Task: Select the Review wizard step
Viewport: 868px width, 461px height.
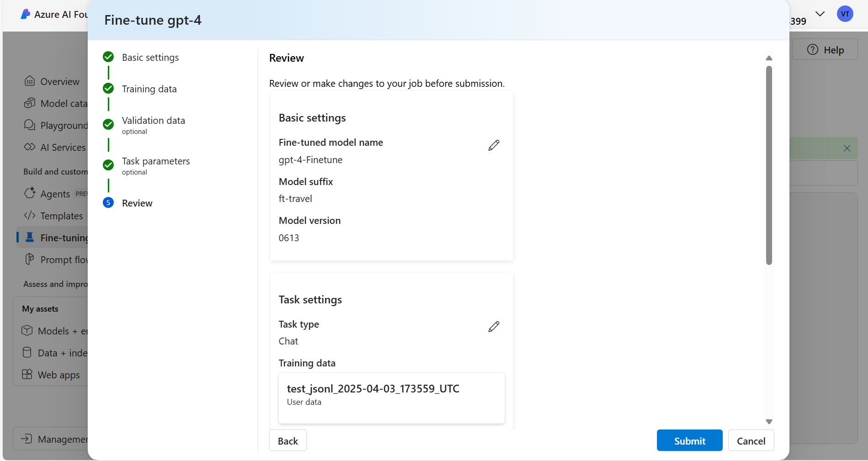Action: (137, 203)
